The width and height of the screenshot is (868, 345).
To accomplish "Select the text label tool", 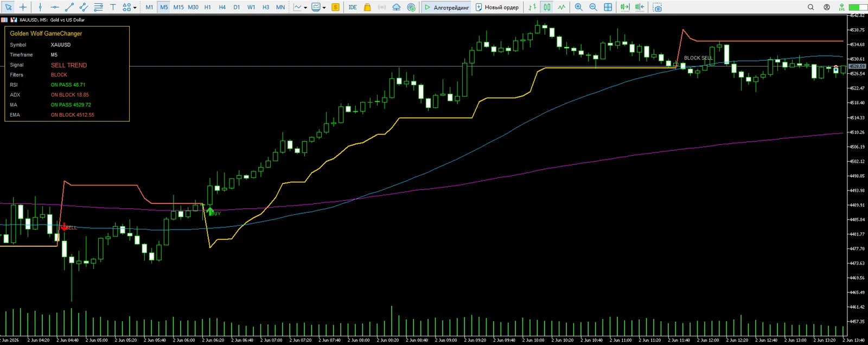I will pyautogui.click(x=113, y=7).
